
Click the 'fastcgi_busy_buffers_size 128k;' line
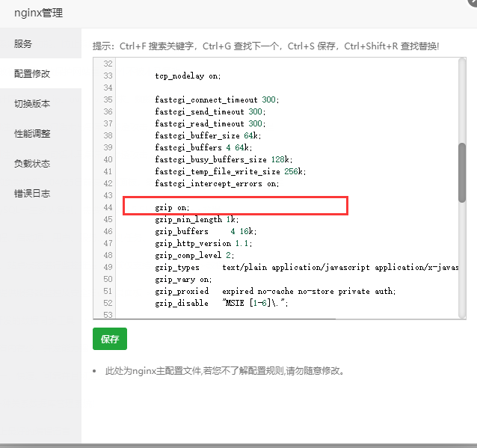(x=224, y=159)
